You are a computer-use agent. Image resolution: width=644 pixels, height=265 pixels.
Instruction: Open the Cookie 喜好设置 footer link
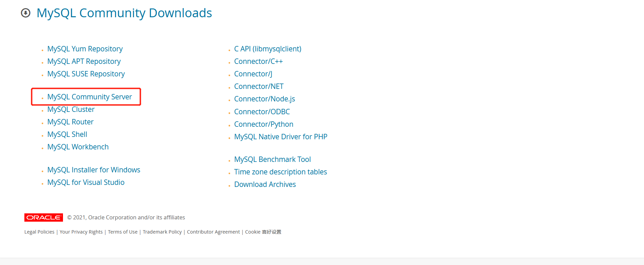click(x=263, y=232)
